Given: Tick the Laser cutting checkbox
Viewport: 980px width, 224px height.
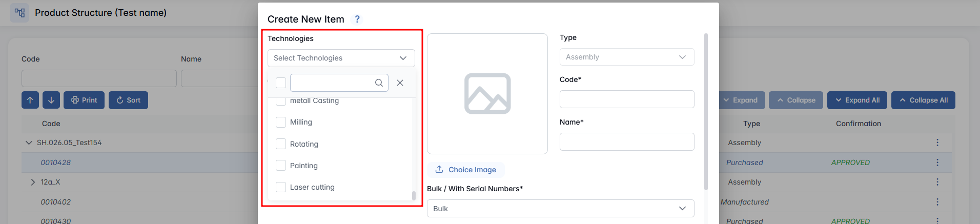Looking at the screenshot, I should pyautogui.click(x=281, y=187).
